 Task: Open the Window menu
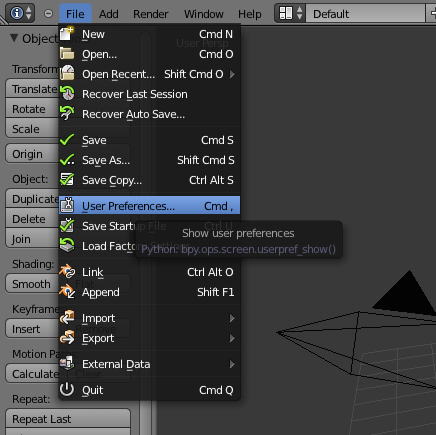tap(204, 14)
